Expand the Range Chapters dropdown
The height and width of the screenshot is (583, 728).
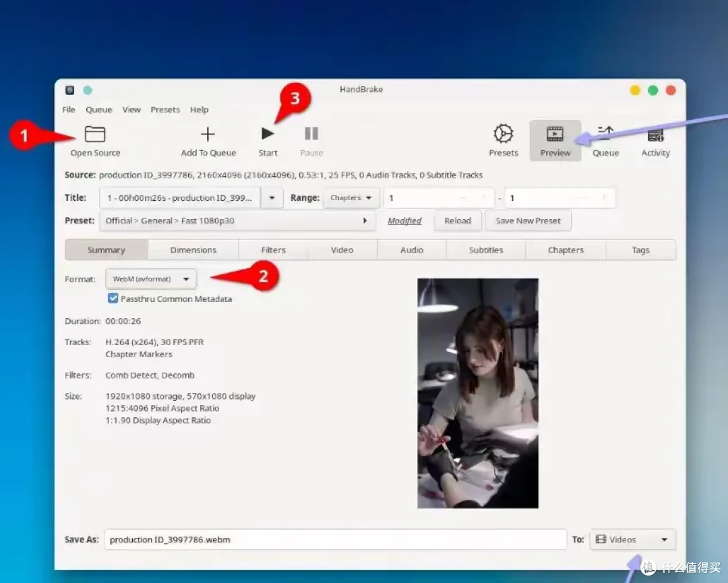coord(351,197)
